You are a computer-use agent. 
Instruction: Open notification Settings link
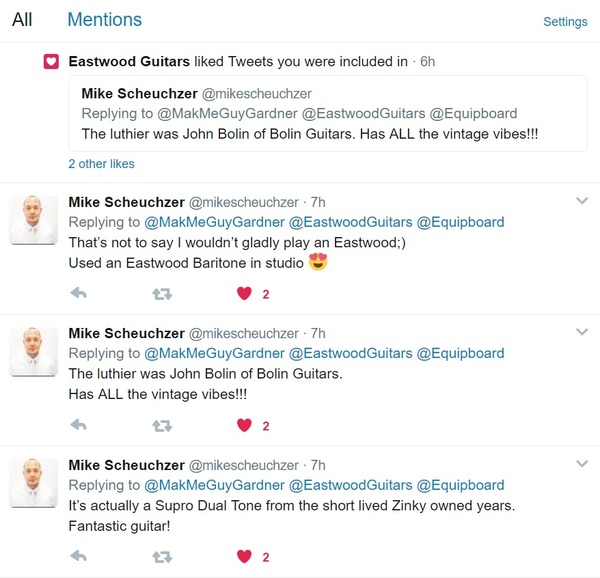point(565,22)
